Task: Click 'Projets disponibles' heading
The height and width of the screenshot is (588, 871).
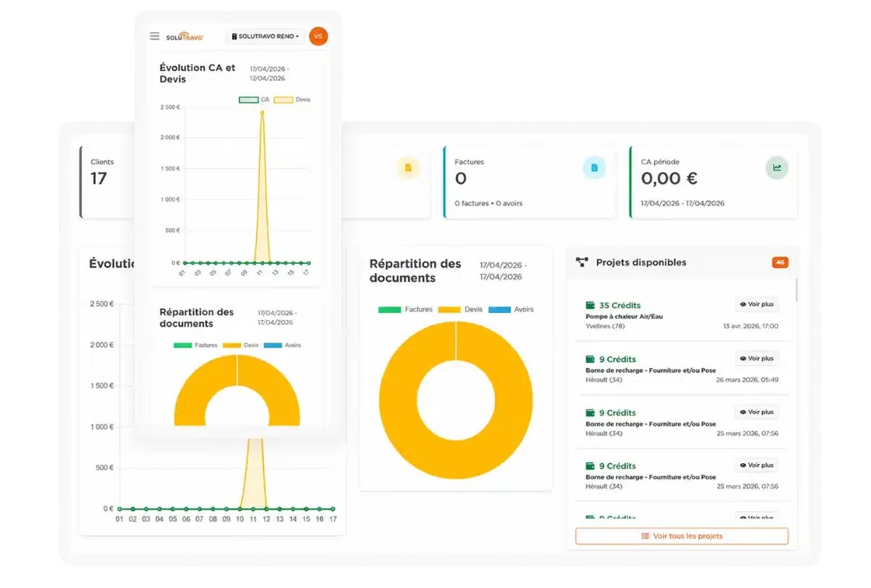Action: tap(641, 263)
